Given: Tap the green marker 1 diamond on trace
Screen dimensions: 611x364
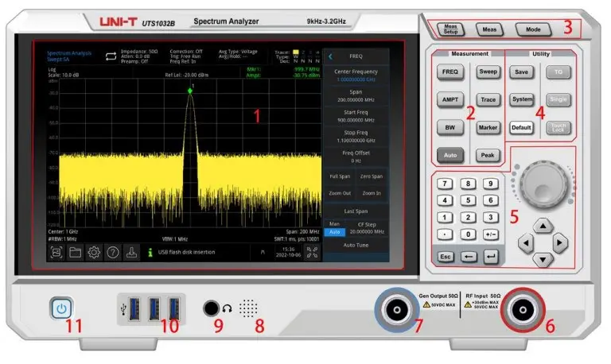Looking at the screenshot, I should 190,91.
